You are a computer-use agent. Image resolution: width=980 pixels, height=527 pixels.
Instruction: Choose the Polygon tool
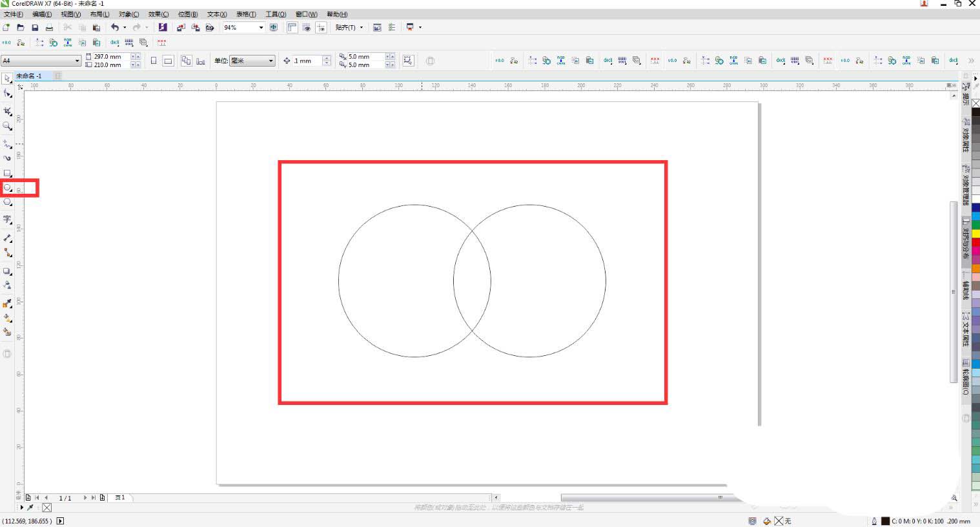(8, 203)
